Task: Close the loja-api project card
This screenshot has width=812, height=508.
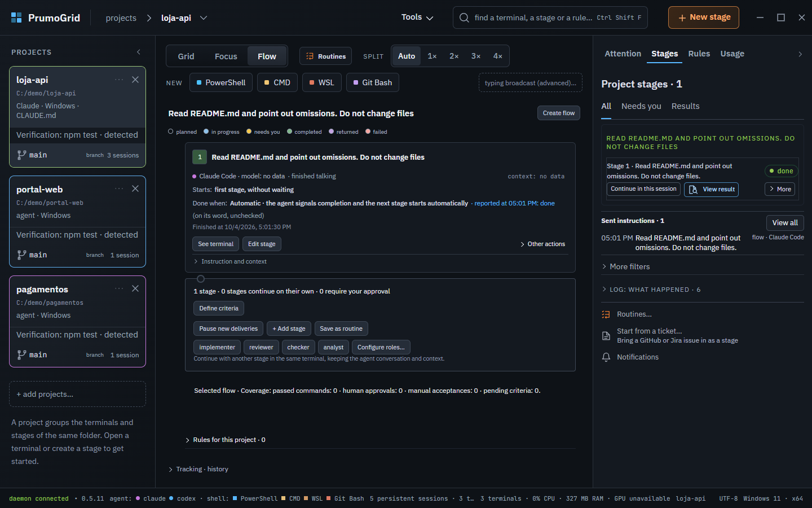Action: [x=135, y=80]
